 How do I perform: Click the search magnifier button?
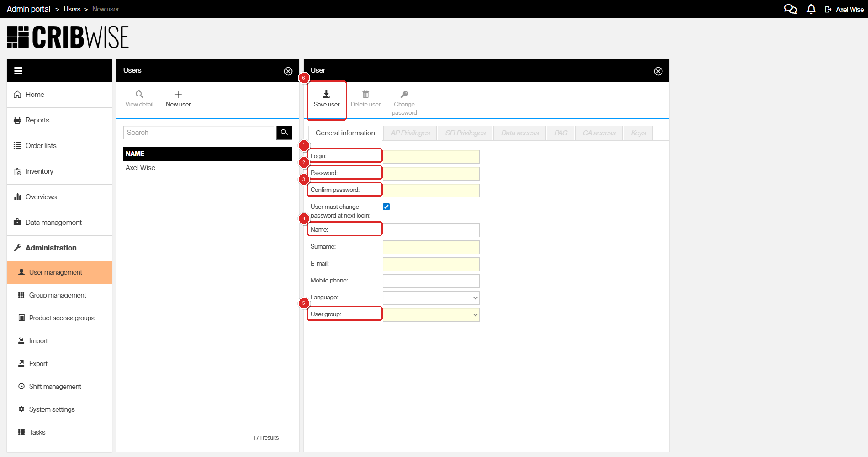[284, 133]
